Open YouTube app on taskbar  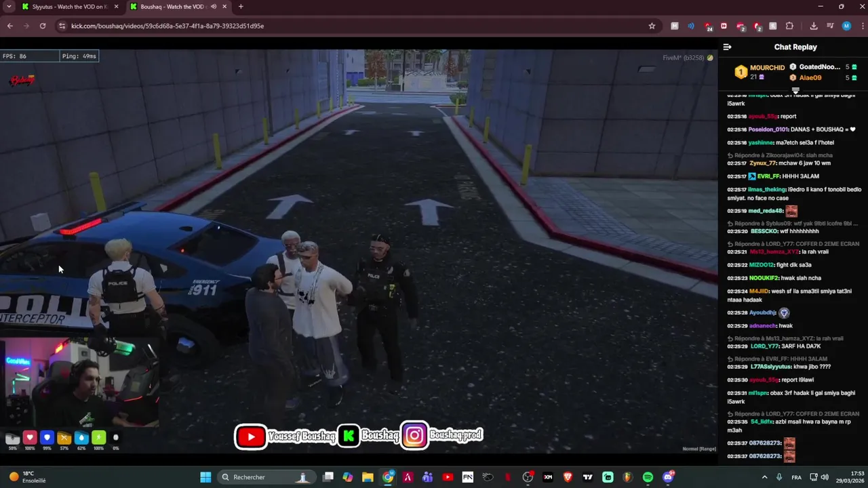pos(448,477)
